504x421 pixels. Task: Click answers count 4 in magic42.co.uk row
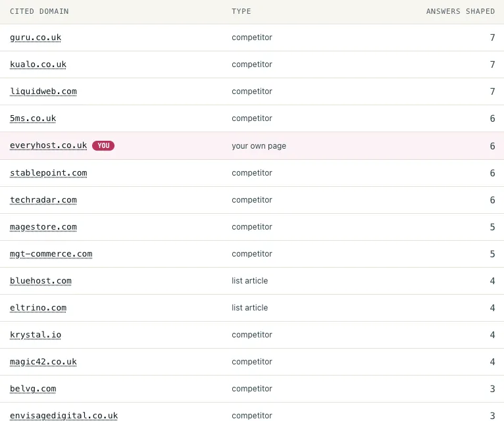tap(492, 362)
